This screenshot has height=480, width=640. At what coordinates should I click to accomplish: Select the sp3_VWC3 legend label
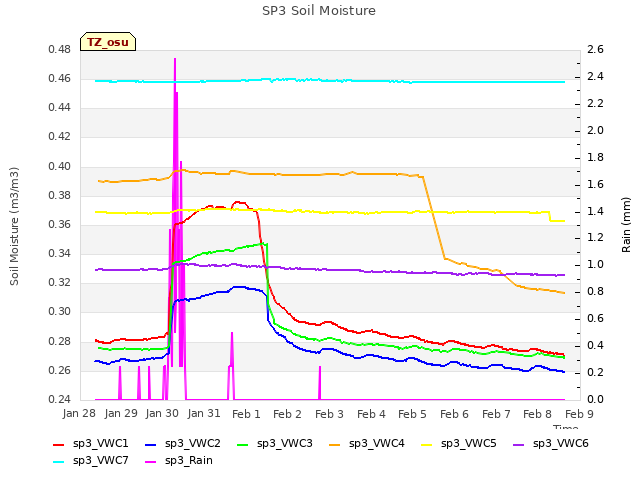284,444
